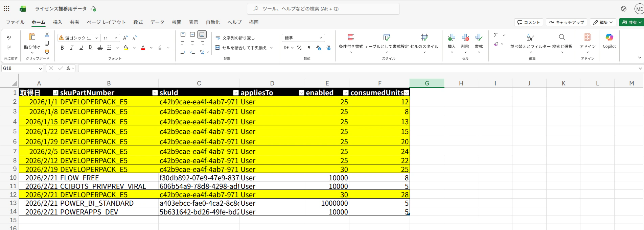Image resolution: width=644 pixels, height=230 pixels.
Task: Align text left
Action: (x=183, y=43)
